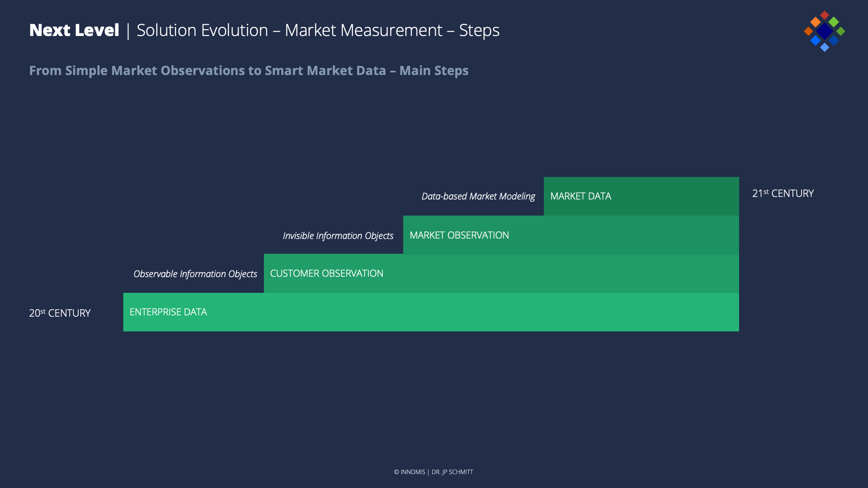The image size is (868, 488).
Task: Click the ENTERPRISE DATA text label
Action: point(168,312)
